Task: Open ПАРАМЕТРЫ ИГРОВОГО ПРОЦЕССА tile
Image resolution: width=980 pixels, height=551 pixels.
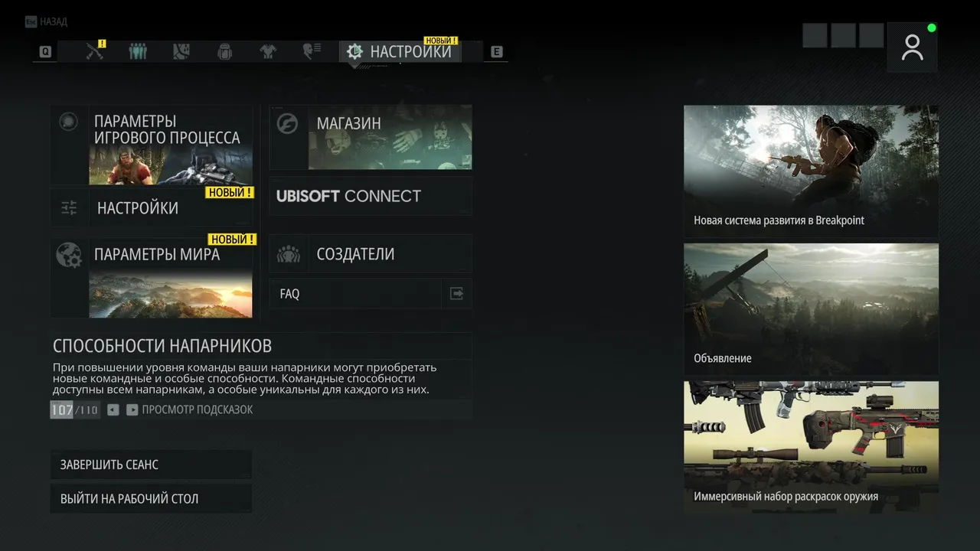Action: pos(152,145)
